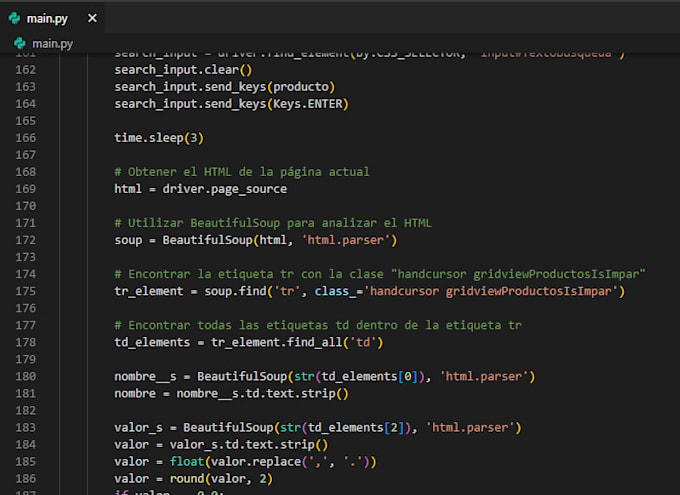Viewport: 680px width, 495px height.
Task: Click the comment 'Utilizar BeautifulSoup para analizar el HTML'
Action: click(273, 223)
